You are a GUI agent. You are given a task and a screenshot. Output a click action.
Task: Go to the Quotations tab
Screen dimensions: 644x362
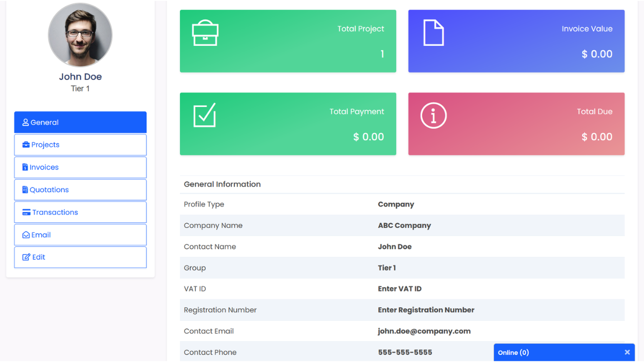(80, 190)
